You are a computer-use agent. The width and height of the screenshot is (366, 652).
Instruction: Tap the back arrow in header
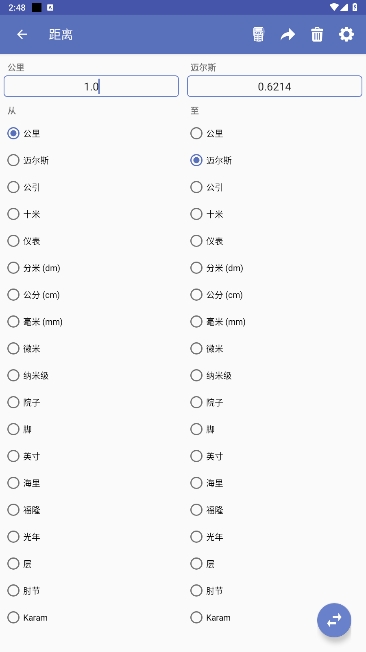pos(22,35)
